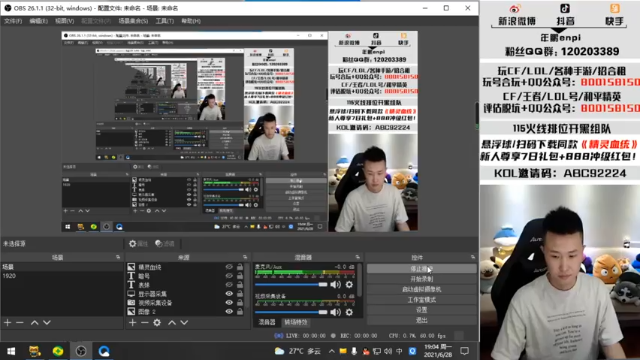Click the 27°C 多云 weather widget
Viewport: 640px width, 360px height.
click(298, 351)
